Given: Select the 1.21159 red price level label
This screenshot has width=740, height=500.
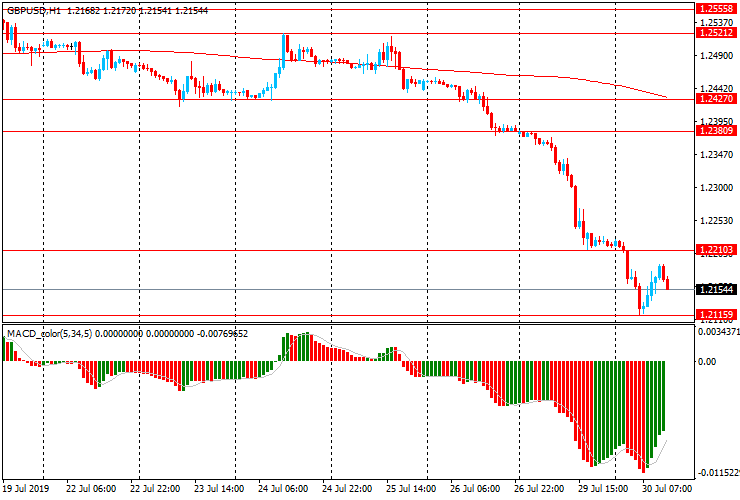Looking at the screenshot, I should (716, 314).
